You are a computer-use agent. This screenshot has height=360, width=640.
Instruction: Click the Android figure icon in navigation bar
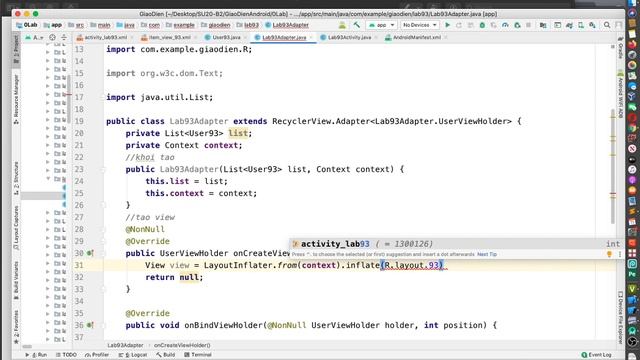point(342,25)
